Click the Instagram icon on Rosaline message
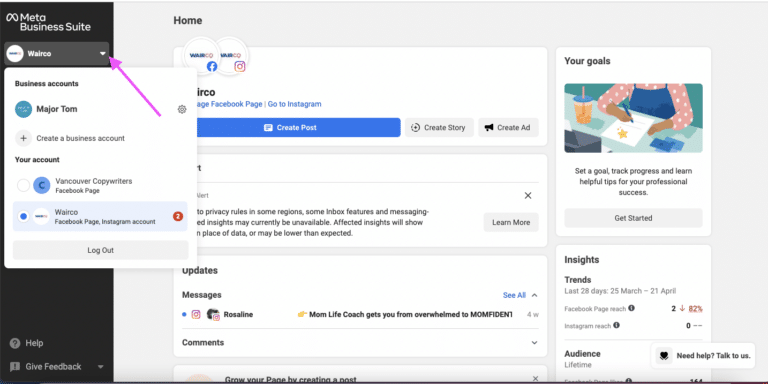 196,314
